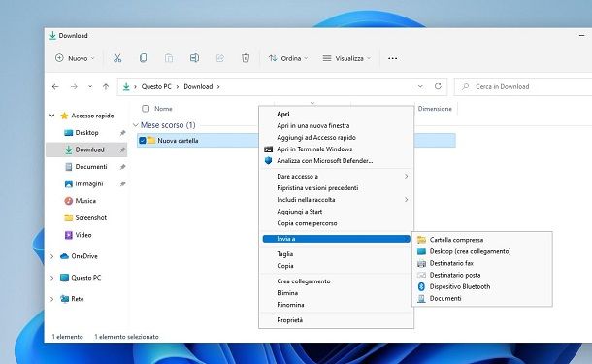This screenshot has height=364, width=592.
Task: Open recent locations dropdown arrow
Action: [x=90, y=86]
